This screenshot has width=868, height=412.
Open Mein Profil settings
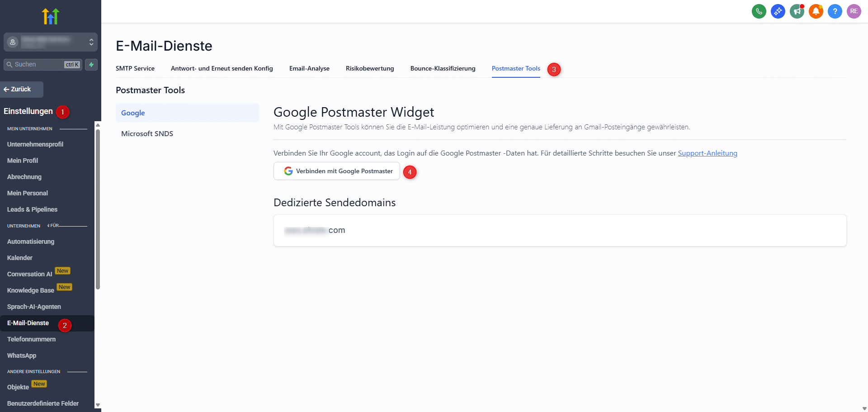click(23, 161)
